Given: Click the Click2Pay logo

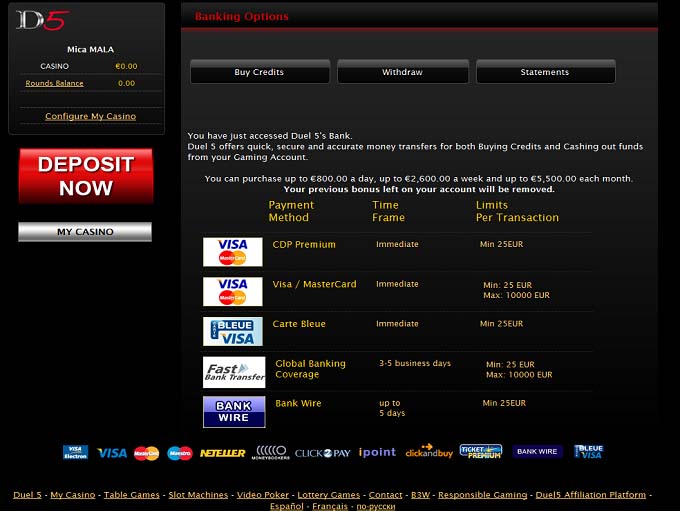Looking at the screenshot, I should click(322, 453).
